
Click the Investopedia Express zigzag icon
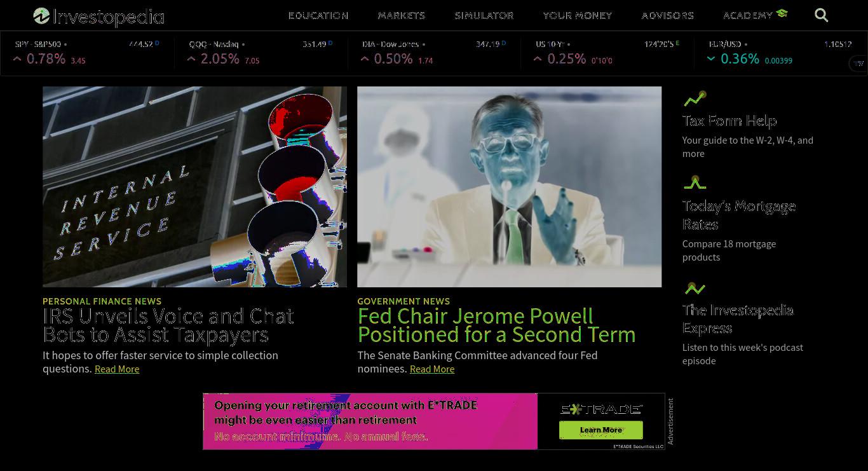[695, 289]
